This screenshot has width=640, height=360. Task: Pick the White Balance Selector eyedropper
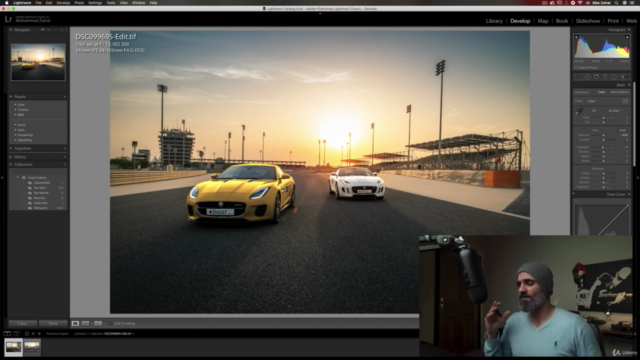[x=579, y=111]
